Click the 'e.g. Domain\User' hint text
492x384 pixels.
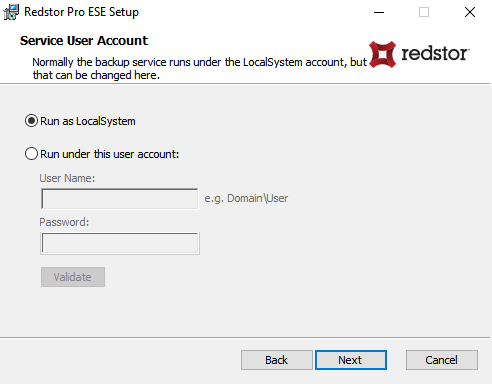(246, 198)
